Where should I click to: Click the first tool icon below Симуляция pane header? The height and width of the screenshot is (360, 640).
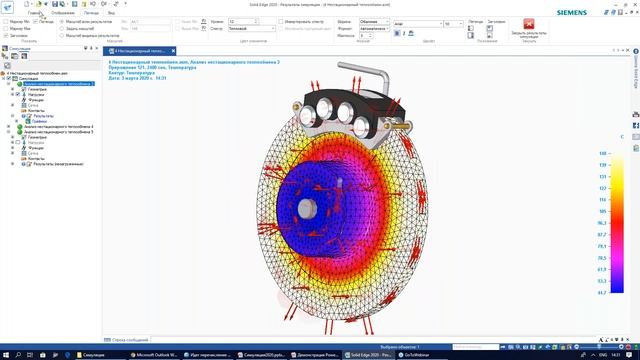point(5,56)
